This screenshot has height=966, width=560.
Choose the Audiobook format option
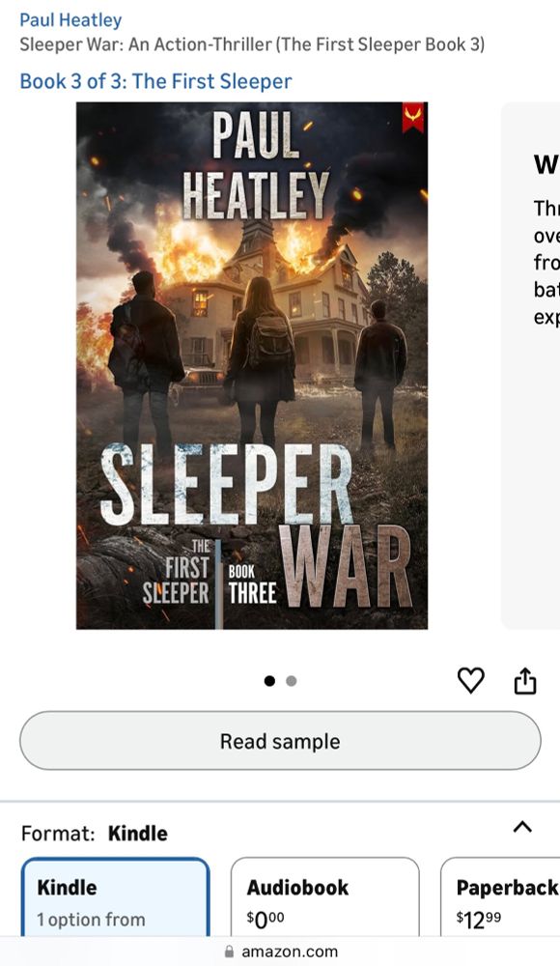point(325,897)
